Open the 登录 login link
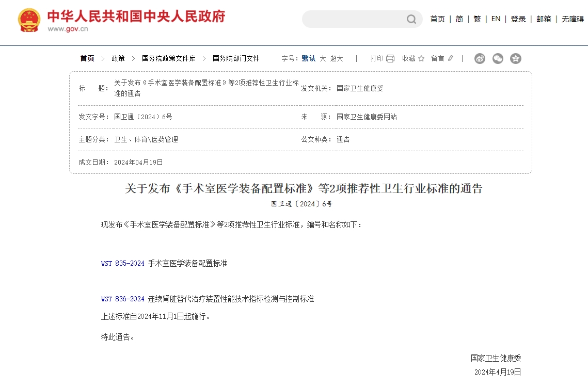The width and height of the screenshot is (588, 388). pyautogui.click(x=518, y=19)
